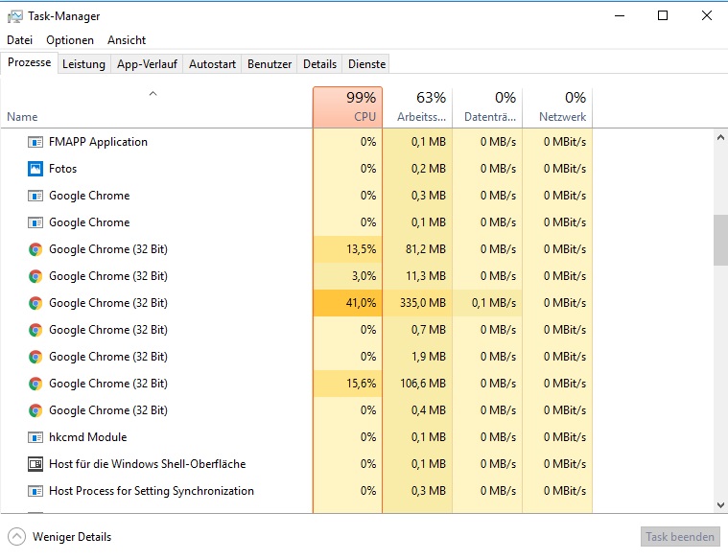Click the 11,3 MB memory value

pos(426,276)
